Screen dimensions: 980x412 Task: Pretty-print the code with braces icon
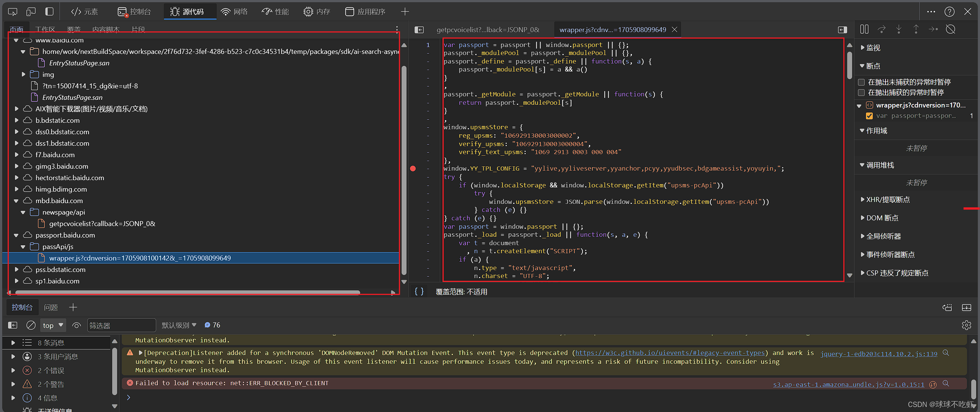click(420, 291)
